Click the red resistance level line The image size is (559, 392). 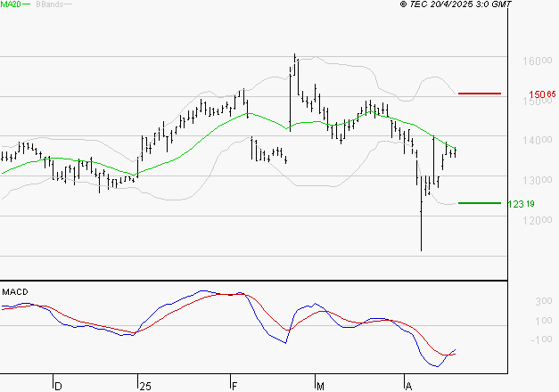click(x=480, y=94)
